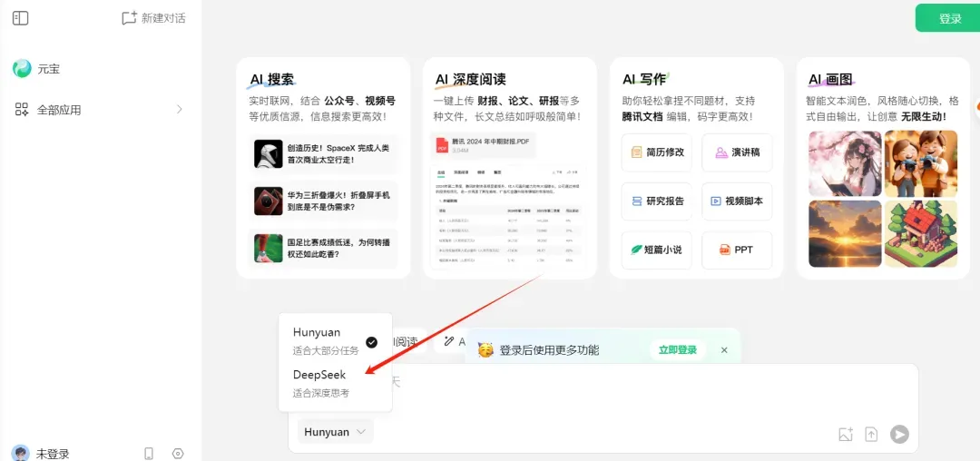Viewport: 980px width, 461px height.
Task: Click the sunset landscape sample image
Action: click(845, 233)
